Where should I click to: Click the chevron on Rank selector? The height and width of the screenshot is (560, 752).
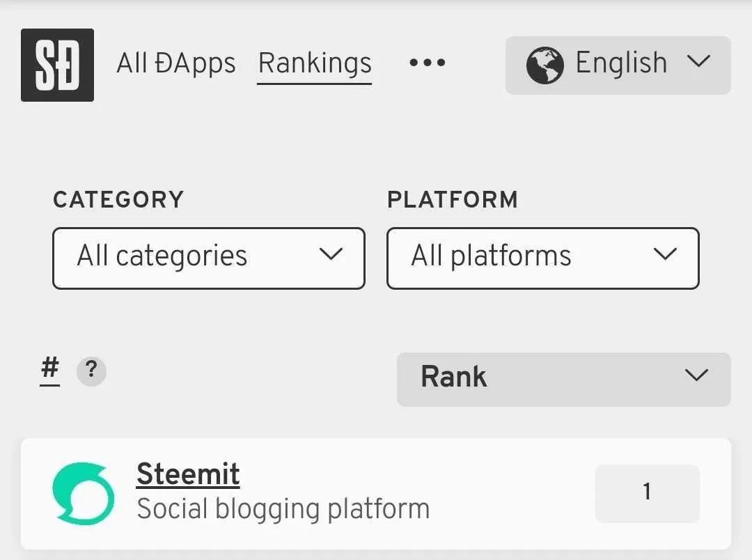click(696, 375)
